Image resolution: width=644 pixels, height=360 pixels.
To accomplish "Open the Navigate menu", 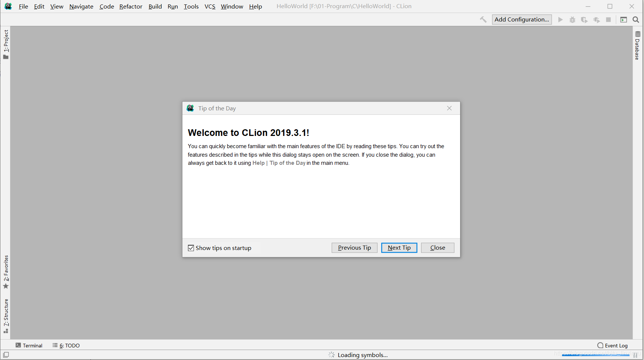I will (81, 6).
